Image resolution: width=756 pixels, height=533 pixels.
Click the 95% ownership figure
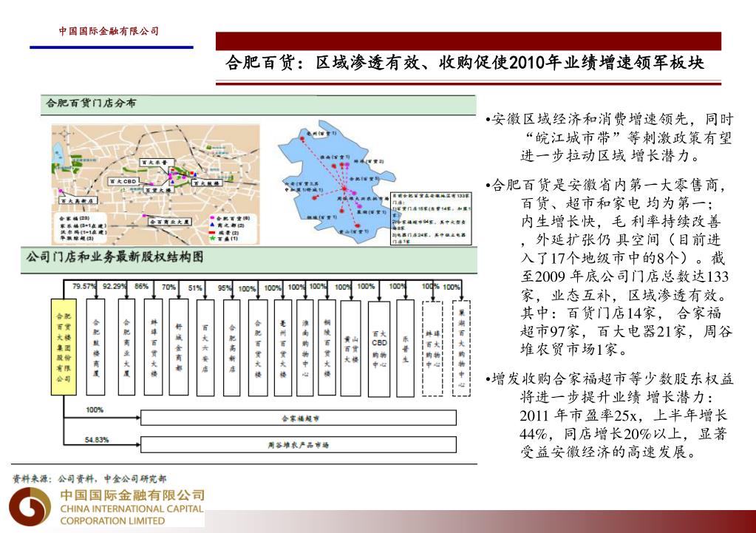(224, 288)
